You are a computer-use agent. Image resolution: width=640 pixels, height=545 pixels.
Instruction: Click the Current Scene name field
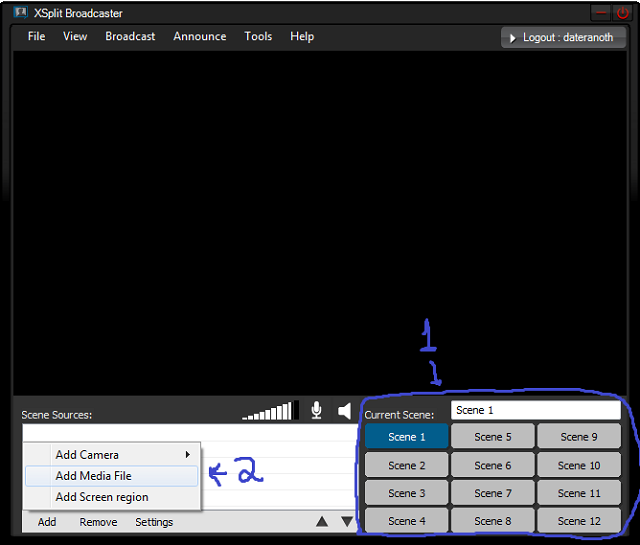tap(536, 410)
